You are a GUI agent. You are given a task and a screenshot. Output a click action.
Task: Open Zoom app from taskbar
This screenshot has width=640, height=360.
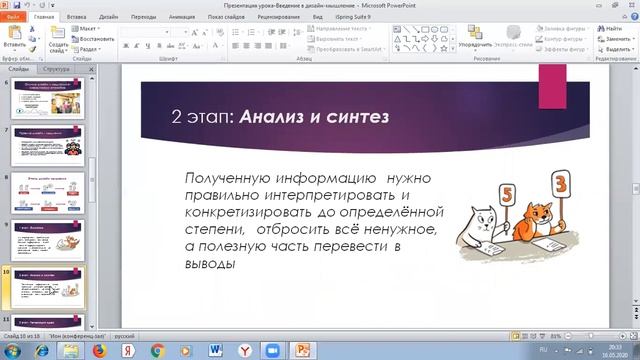click(272, 350)
